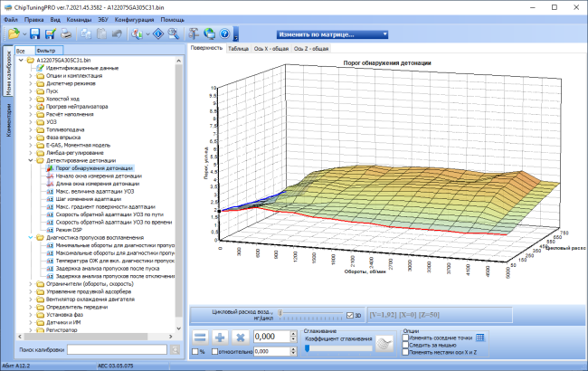Open the 'Конфигурация' menu
This screenshot has height=371, width=588.
[x=134, y=20]
